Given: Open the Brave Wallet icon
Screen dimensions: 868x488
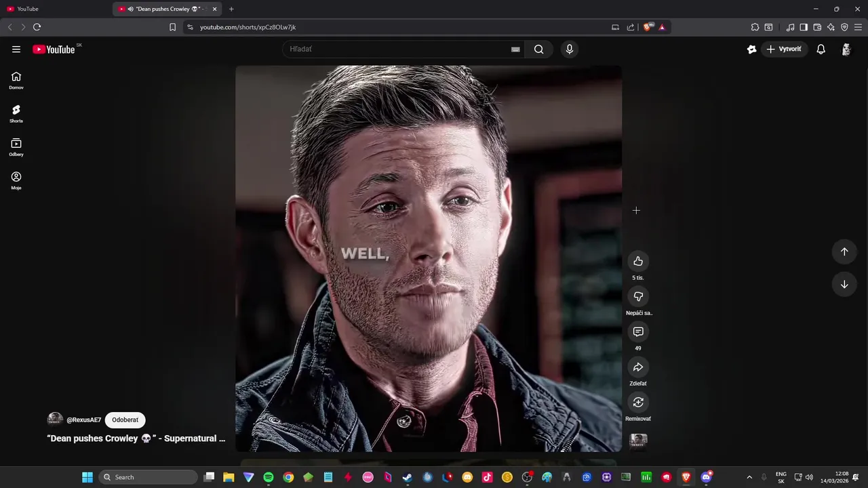Looking at the screenshot, I should click(x=817, y=27).
